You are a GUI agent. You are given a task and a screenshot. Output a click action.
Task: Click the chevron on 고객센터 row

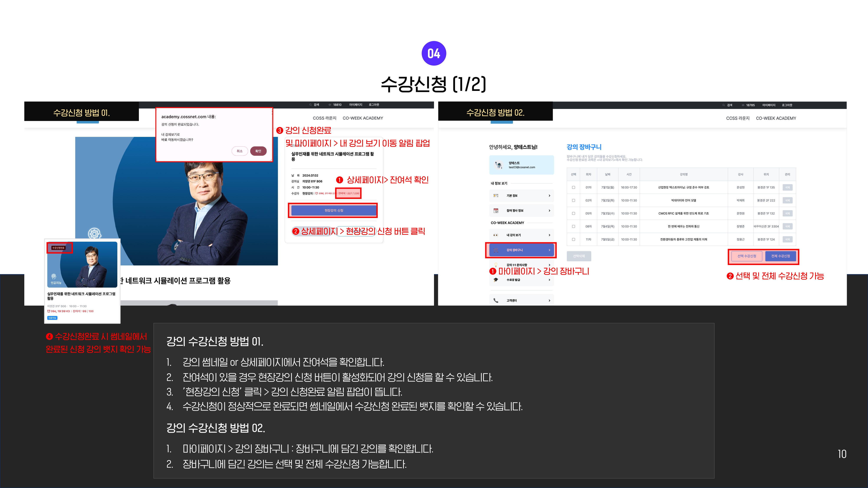pos(549,300)
